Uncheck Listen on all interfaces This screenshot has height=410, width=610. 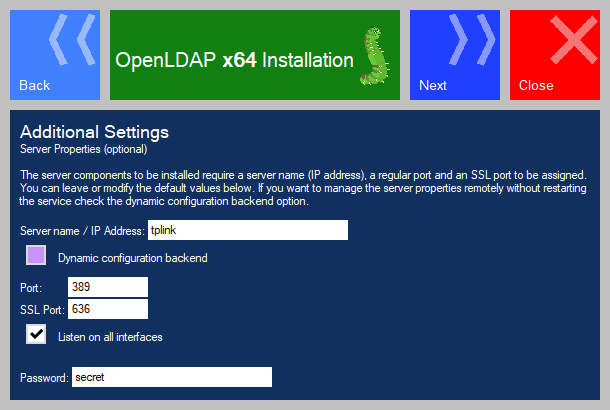tap(36, 334)
